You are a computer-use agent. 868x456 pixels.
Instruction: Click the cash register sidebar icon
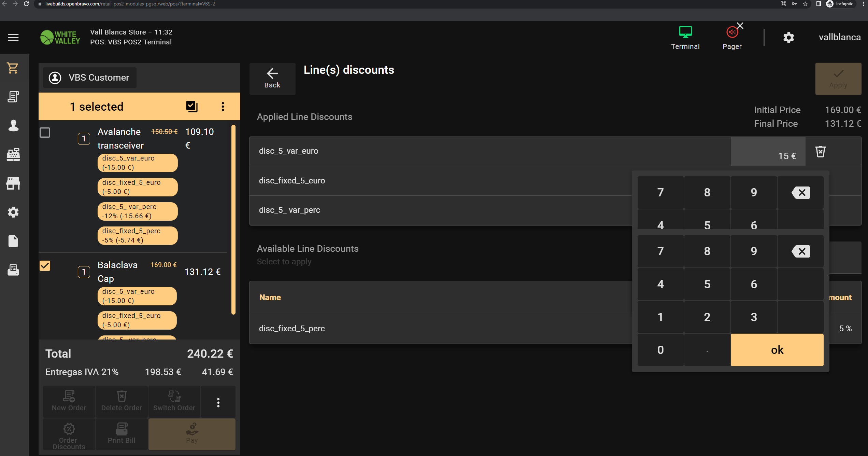(13, 154)
